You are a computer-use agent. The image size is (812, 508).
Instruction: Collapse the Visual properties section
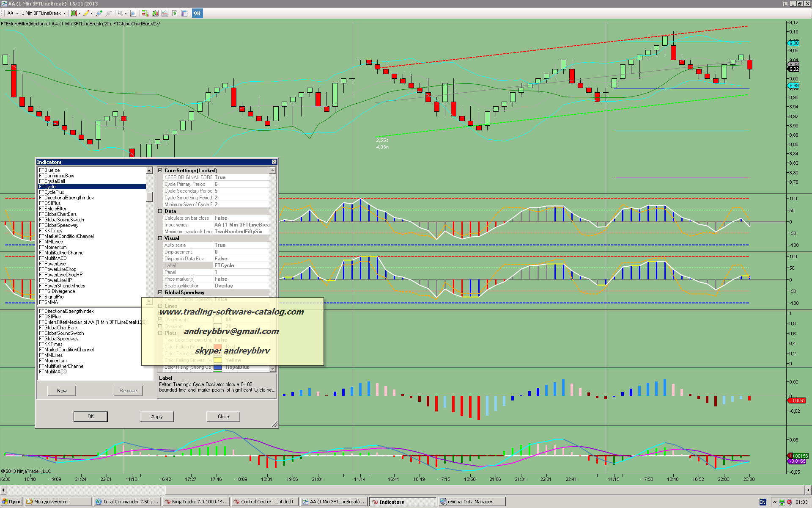(160, 238)
